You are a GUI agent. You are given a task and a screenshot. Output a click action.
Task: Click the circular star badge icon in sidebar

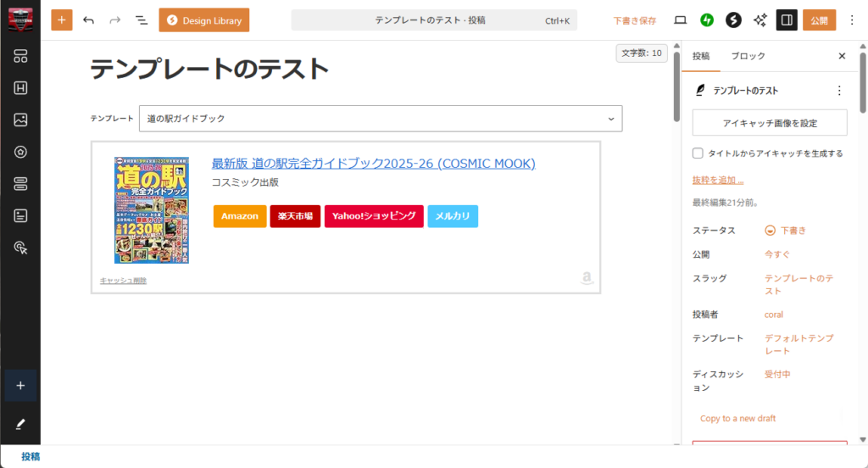click(20, 152)
